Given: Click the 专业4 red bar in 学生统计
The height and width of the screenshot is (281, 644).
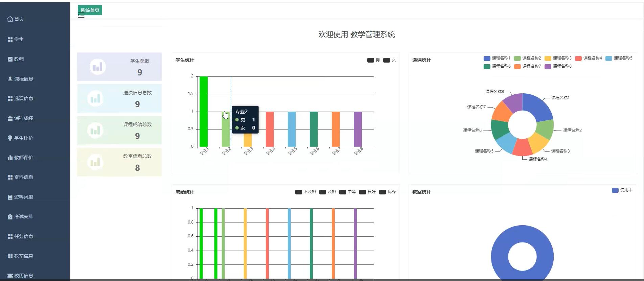Looking at the screenshot, I should coord(270,129).
